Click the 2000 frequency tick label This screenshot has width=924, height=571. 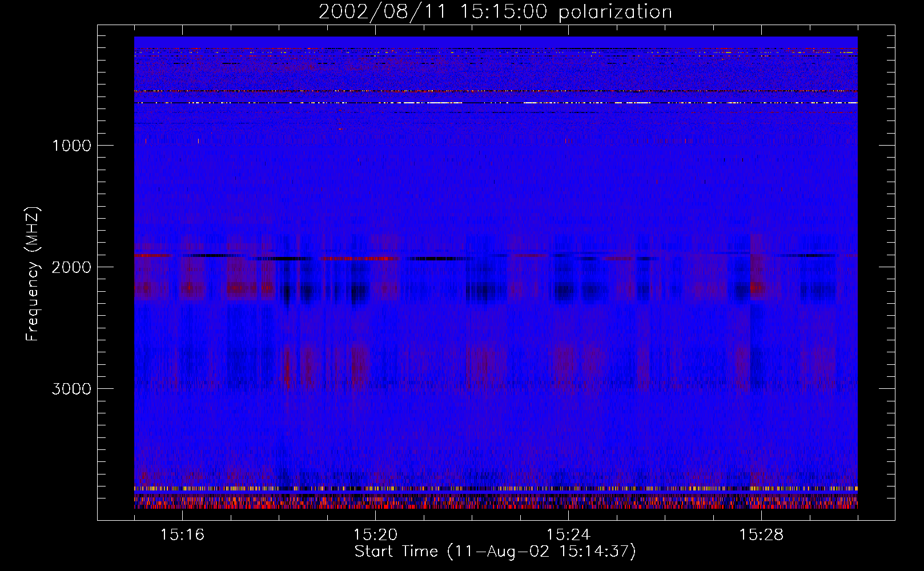[71, 267]
